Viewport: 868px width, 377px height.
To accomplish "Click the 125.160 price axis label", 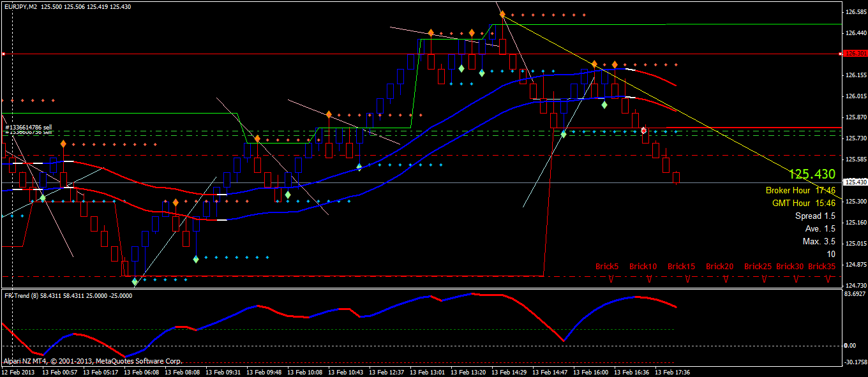I will pos(856,222).
